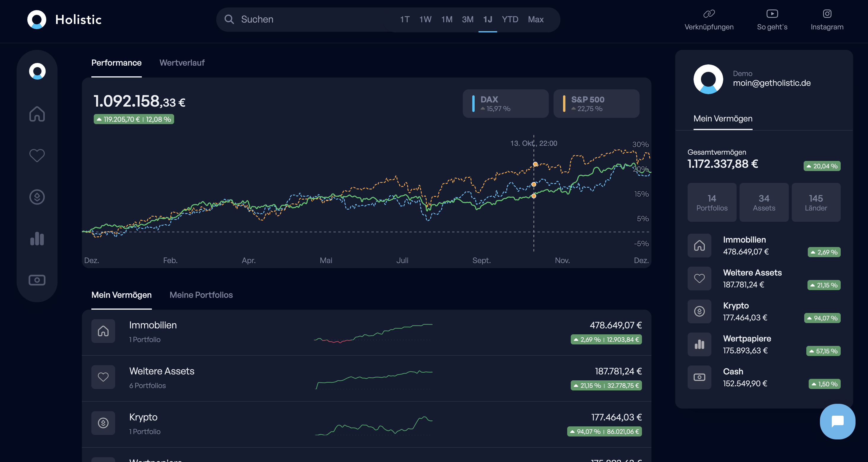Open Meine Portfolios tab
The height and width of the screenshot is (462, 868).
coord(201,295)
